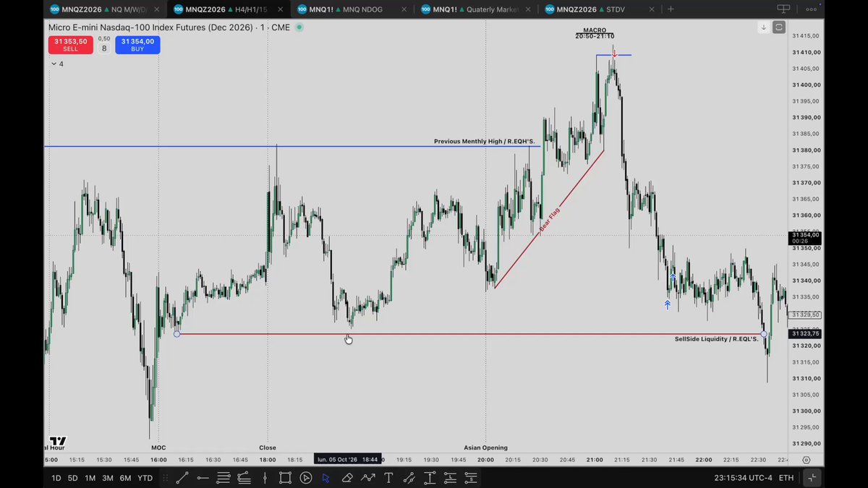Toggle the fullscreen frame button
Image resolution: width=868 pixels, height=488 pixels.
tap(779, 27)
